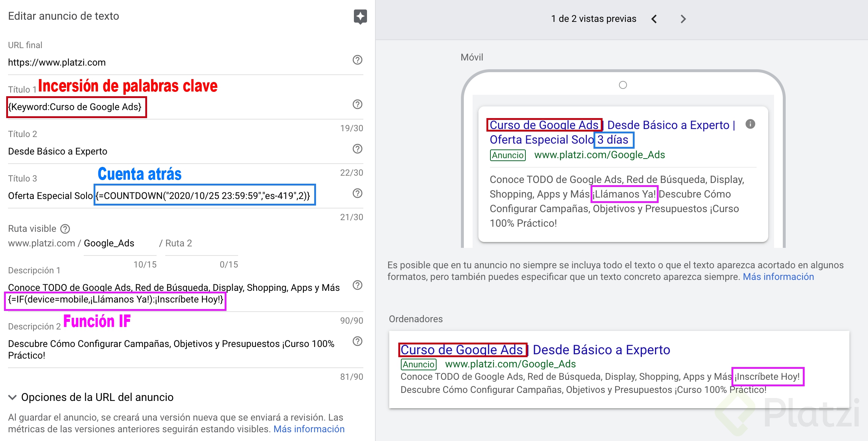Open help icon for Título 3
The width and height of the screenshot is (868, 441).
tap(358, 193)
